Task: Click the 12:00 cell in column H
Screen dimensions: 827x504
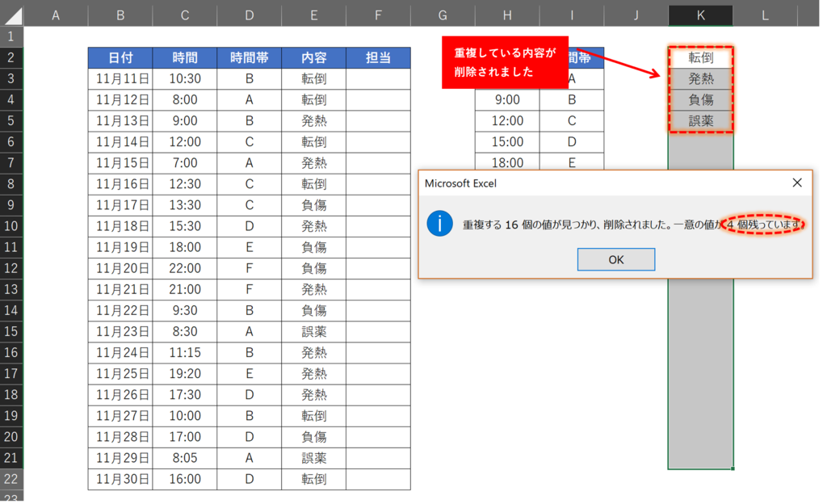Action: tap(507, 121)
